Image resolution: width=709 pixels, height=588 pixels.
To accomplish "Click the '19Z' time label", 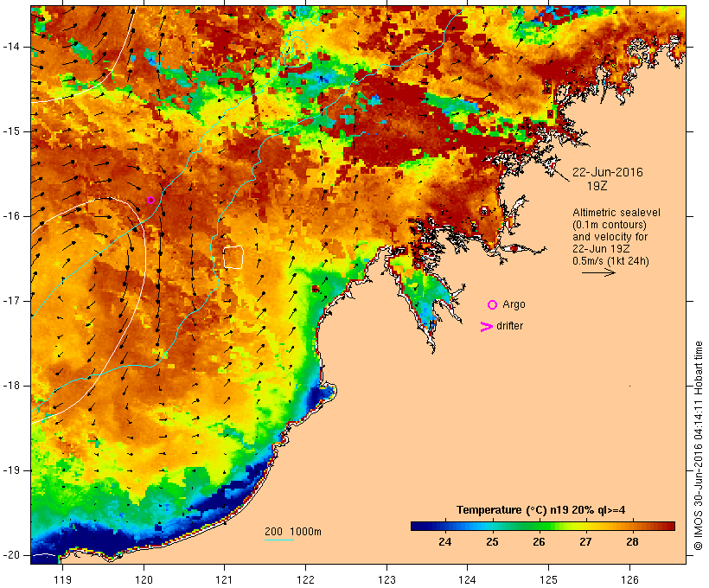I will tap(597, 186).
